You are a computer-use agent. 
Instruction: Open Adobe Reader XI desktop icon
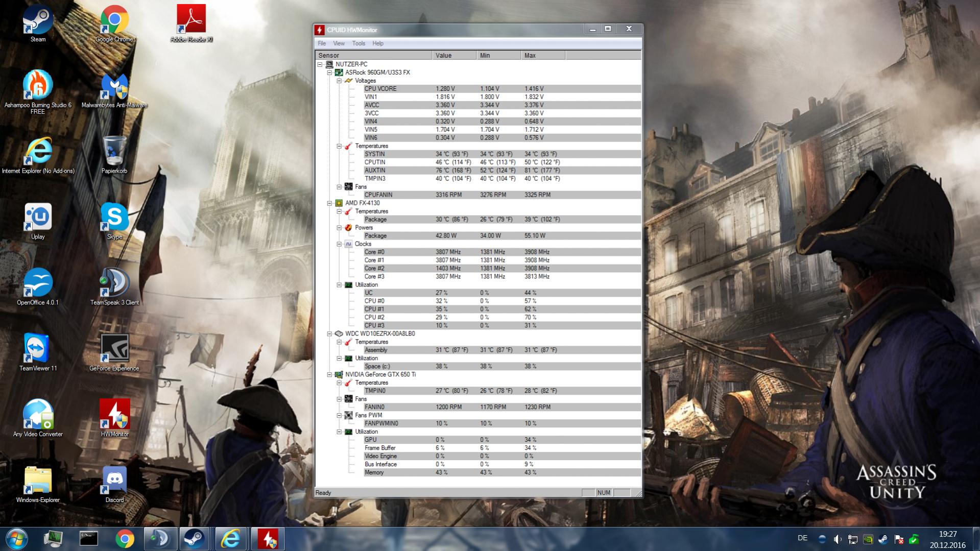[x=191, y=23]
